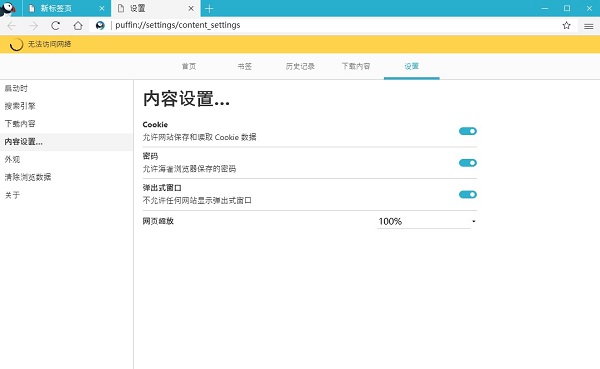Select 内容设置... in sidebar

66,142
